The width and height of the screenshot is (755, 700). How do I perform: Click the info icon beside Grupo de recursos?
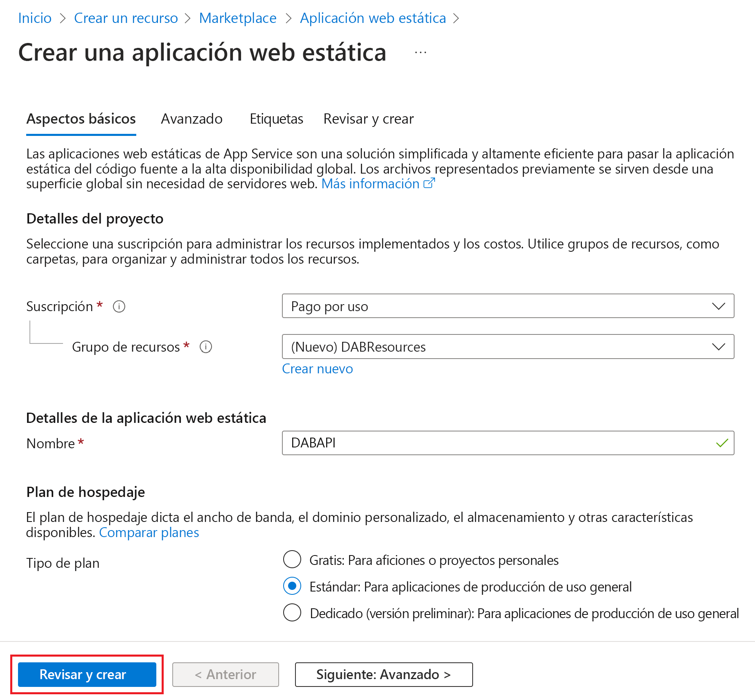pos(206,347)
